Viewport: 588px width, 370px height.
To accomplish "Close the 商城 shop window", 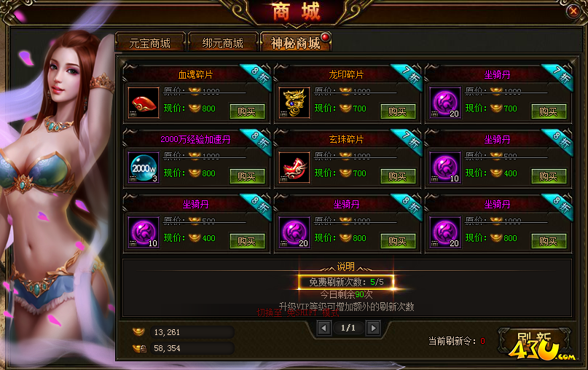I will 573,11.
